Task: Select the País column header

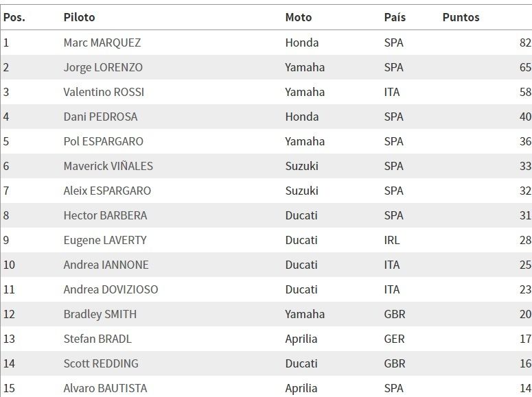Action: tap(395, 17)
